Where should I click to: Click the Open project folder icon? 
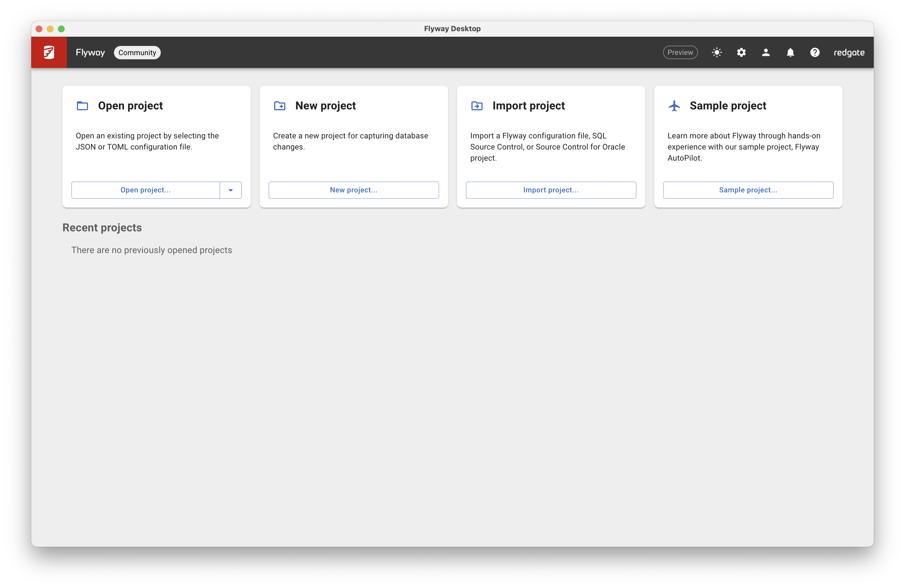82,106
